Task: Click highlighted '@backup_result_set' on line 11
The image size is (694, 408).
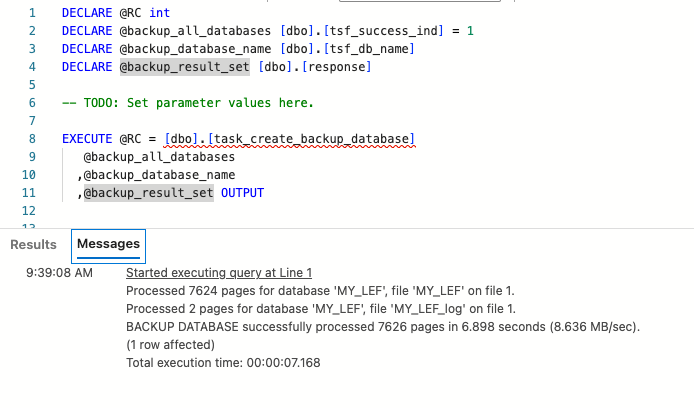Action: [x=149, y=193]
